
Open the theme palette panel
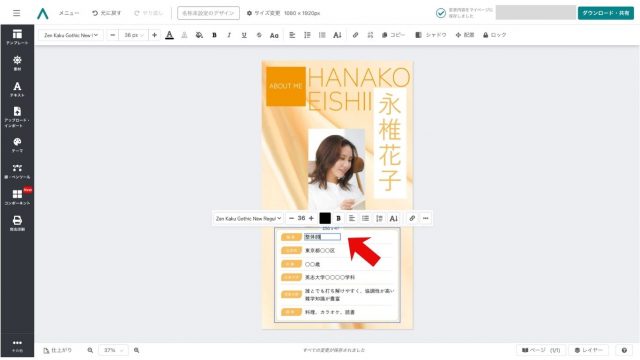point(17,144)
